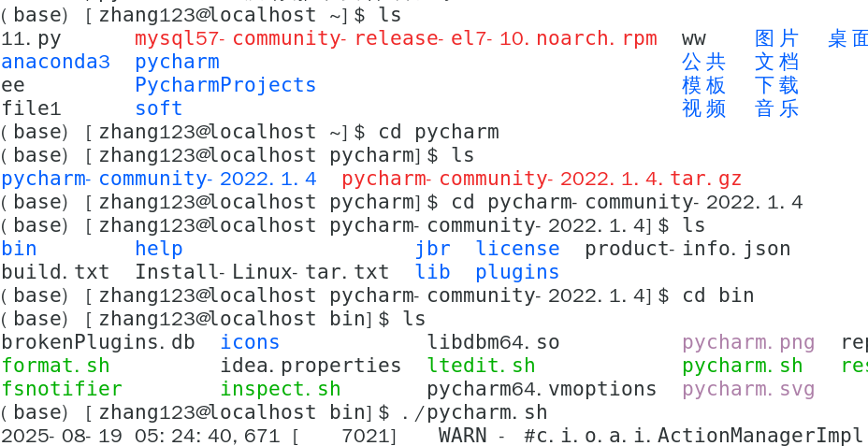The height and width of the screenshot is (446, 868).
Task: Select the 文档 directory name
Action: (x=776, y=62)
